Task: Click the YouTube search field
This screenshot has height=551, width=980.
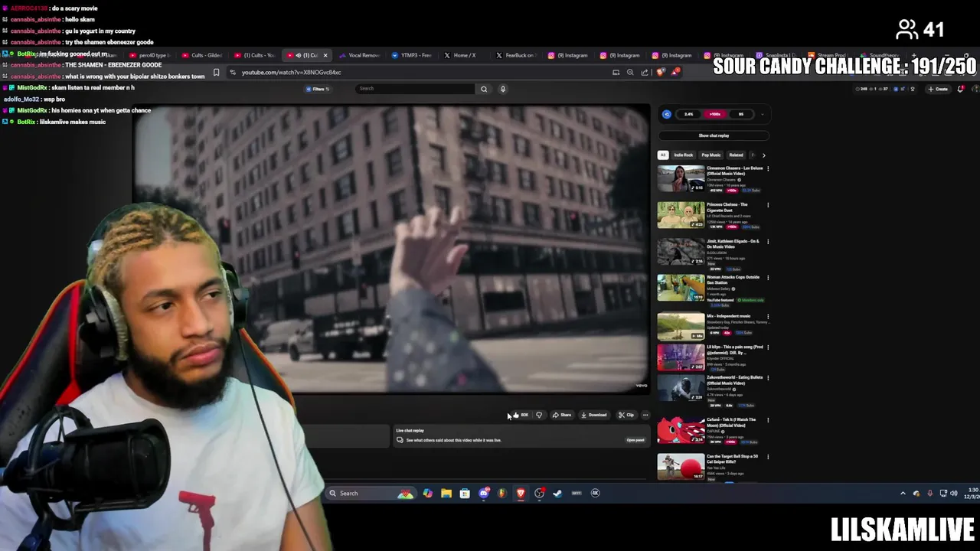Action: point(415,89)
